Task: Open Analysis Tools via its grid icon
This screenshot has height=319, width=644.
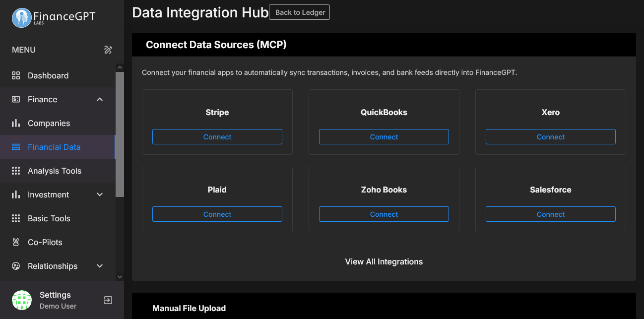Action: point(15,171)
